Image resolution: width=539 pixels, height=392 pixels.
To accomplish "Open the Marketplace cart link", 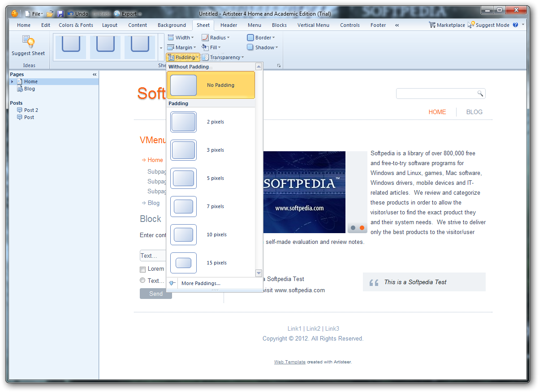I will [447, 25].
